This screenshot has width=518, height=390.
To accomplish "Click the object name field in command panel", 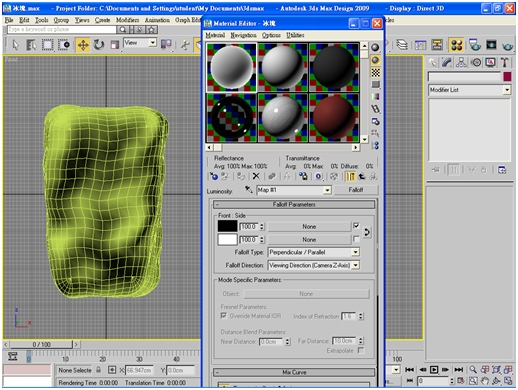I will click(465, 77).
